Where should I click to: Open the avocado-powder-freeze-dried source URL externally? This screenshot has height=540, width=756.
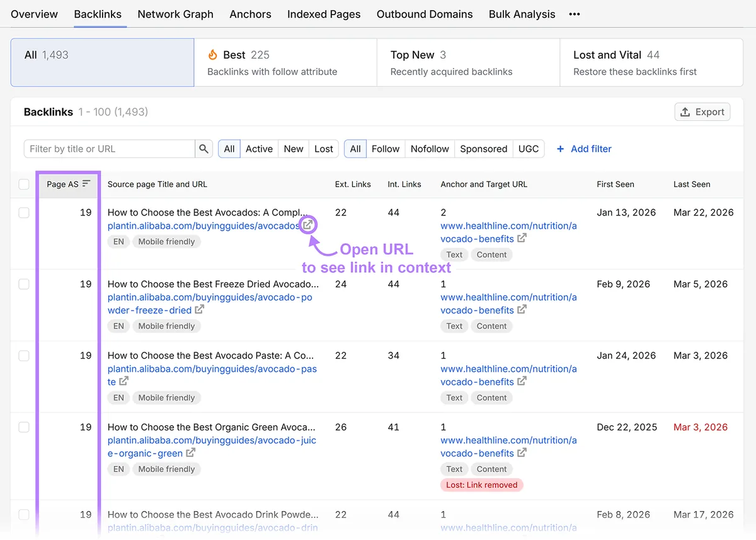(x=199, y=309)
